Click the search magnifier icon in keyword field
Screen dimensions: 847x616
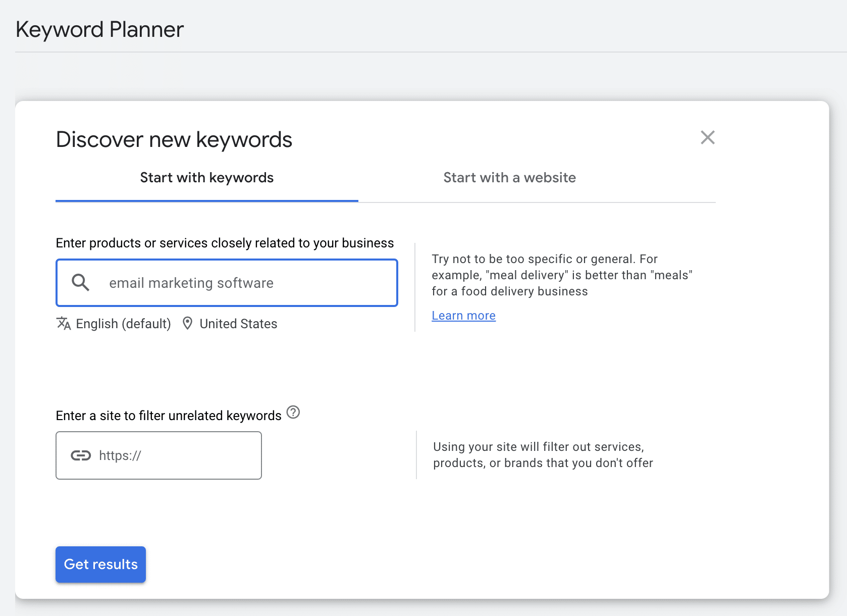click(80, 283)
